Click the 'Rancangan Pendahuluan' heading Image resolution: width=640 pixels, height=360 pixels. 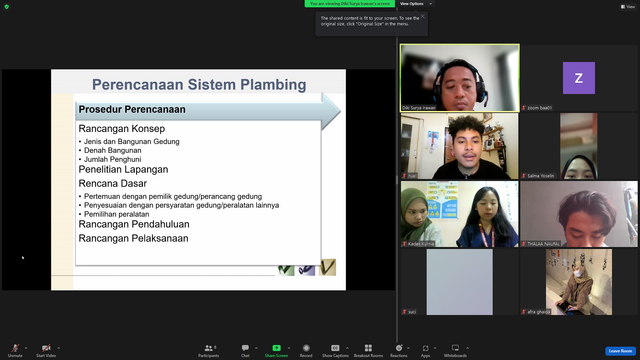pos(134,224)
